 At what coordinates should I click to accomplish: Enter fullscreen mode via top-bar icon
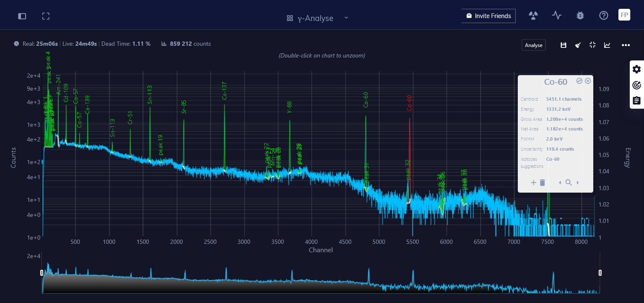click(46, 16)
